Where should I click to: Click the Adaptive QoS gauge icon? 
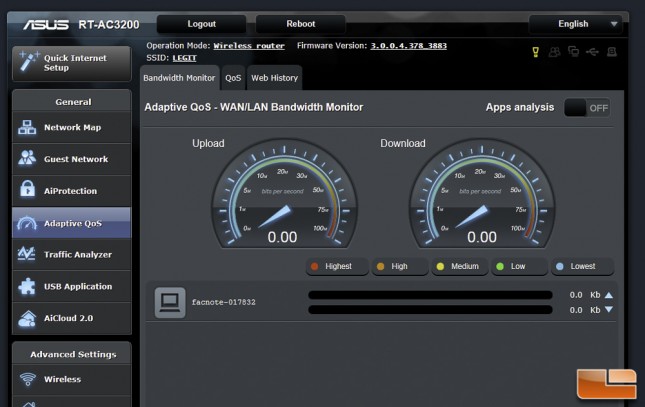pyautogui.click(x=27, y=223)
